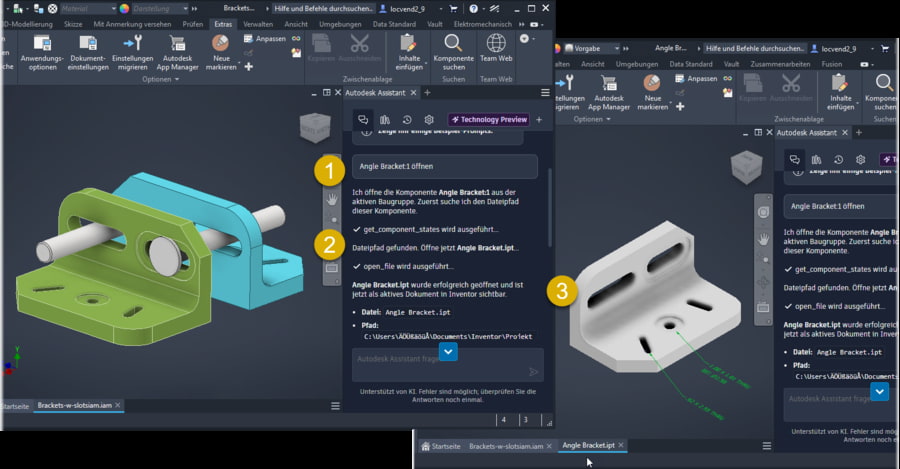Open the Material dropdown in left title bar
Image resolution: width=900 pixels, height=469 pixels.
click(88, 9)
